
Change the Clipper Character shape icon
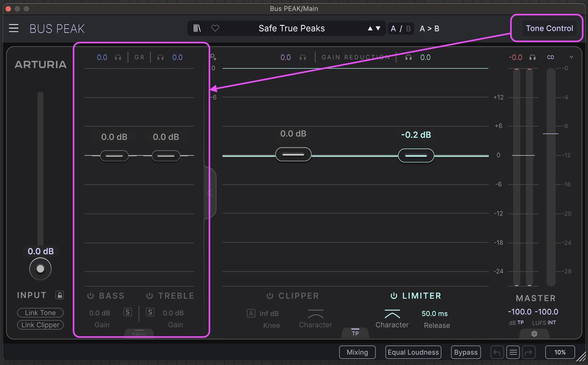[315, 314]
